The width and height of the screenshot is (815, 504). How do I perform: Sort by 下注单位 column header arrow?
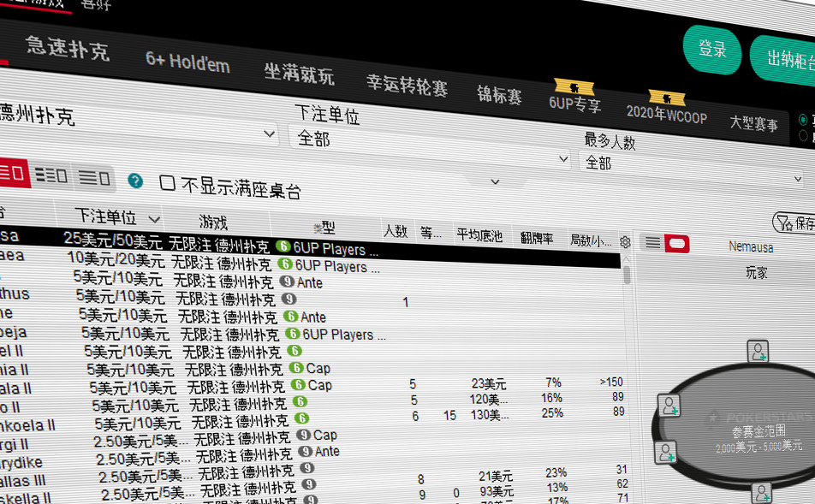pyautogui.click(x=154, y=219)
